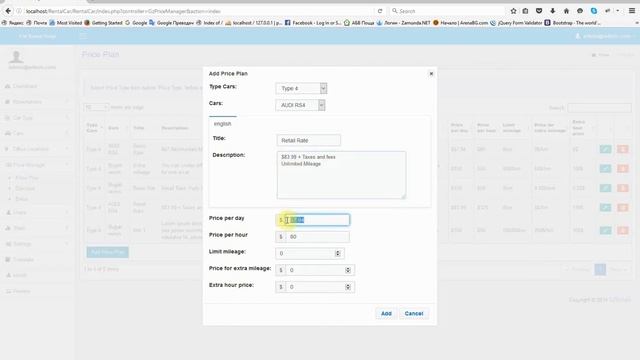This screenshot has height=360, width=640.
Task: Delete the price plan in the $83.99 row
Action: [622, 207]
